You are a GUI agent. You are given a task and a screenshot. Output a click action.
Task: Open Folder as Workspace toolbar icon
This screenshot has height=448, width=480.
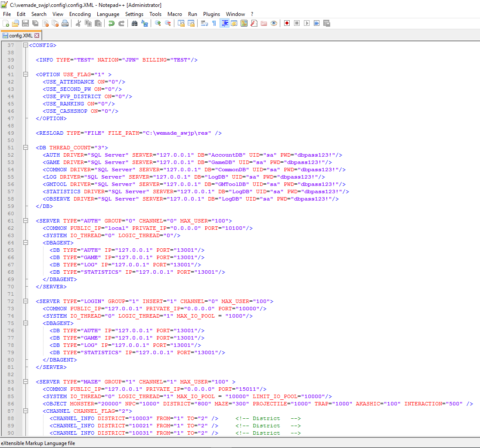[x=264, y=23]
